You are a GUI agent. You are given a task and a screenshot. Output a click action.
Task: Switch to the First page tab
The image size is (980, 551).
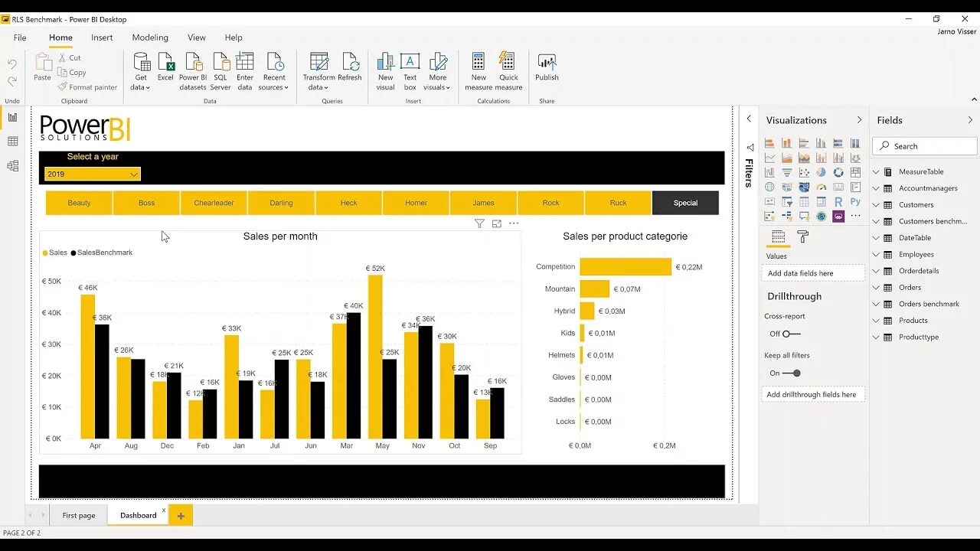pyautogui.click(x=79, y=515)
